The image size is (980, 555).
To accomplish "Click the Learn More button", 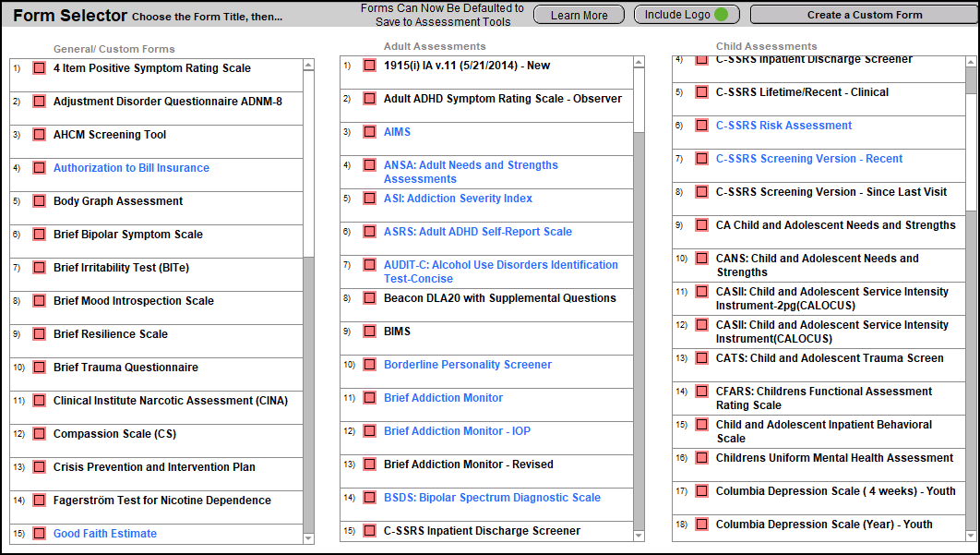I will point(579,15).
